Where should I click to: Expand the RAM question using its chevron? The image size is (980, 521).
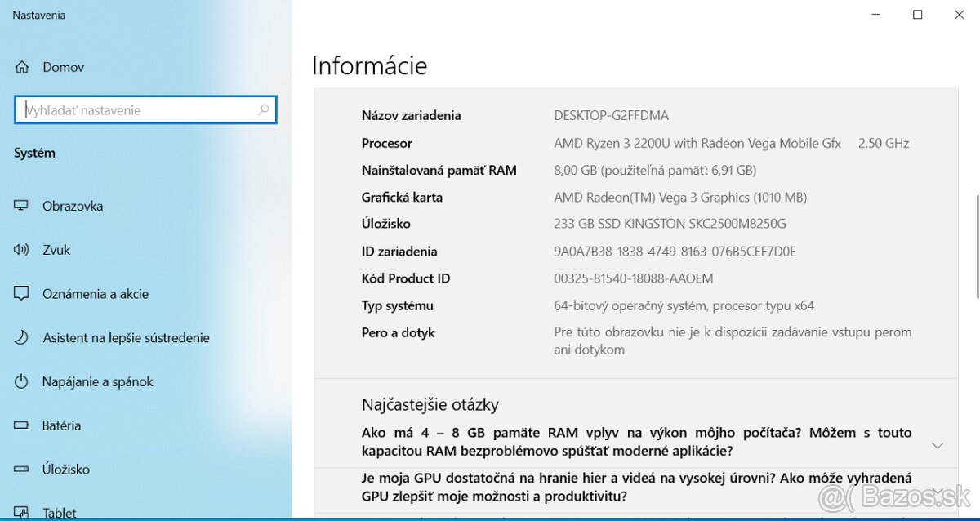[x=938, y=445]
